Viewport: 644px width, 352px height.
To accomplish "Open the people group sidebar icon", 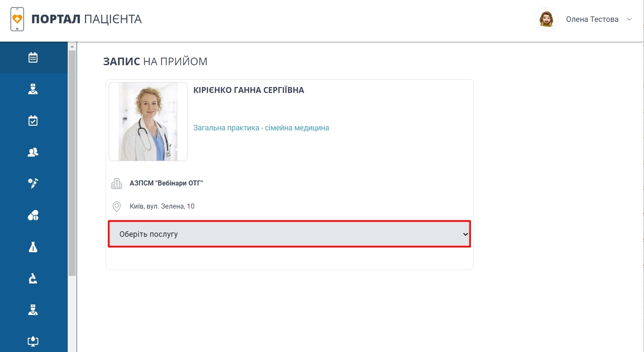I will click(x=33, y=152).
